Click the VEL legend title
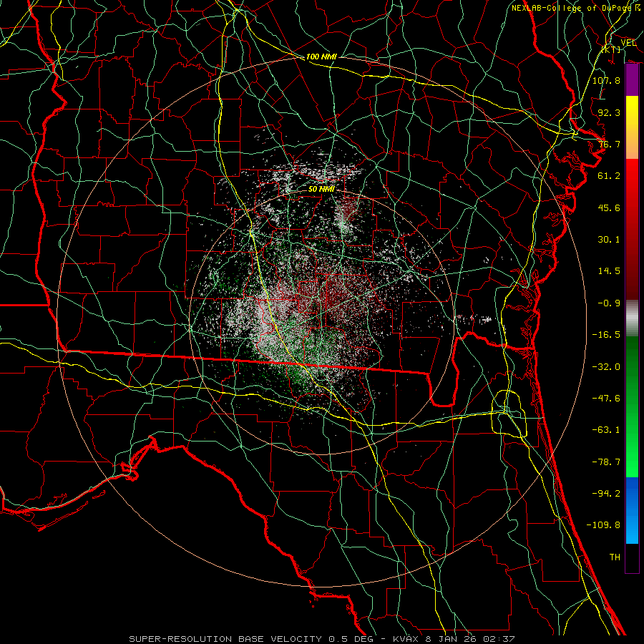The height and width of the screenshot is (644, 644). click(628, 43)
